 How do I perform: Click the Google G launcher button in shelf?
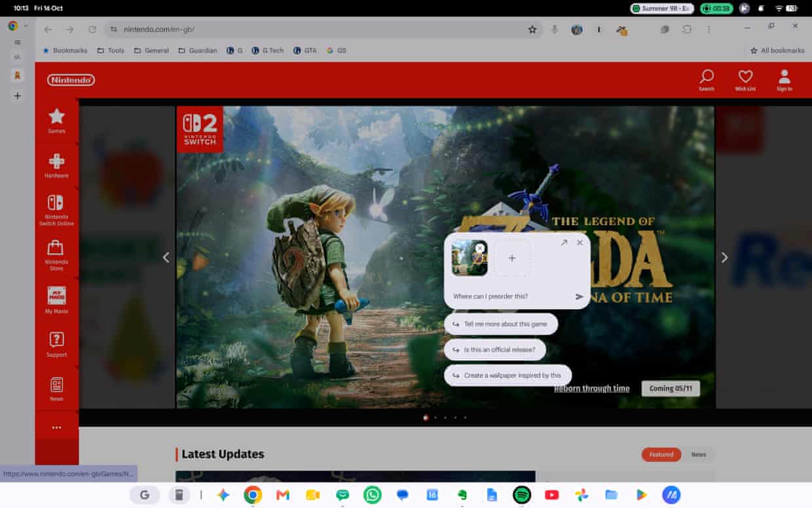coord(145,495)
